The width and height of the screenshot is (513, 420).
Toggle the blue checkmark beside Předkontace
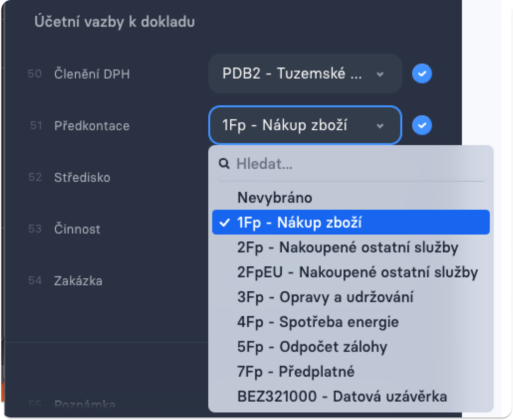pos(422,125)
